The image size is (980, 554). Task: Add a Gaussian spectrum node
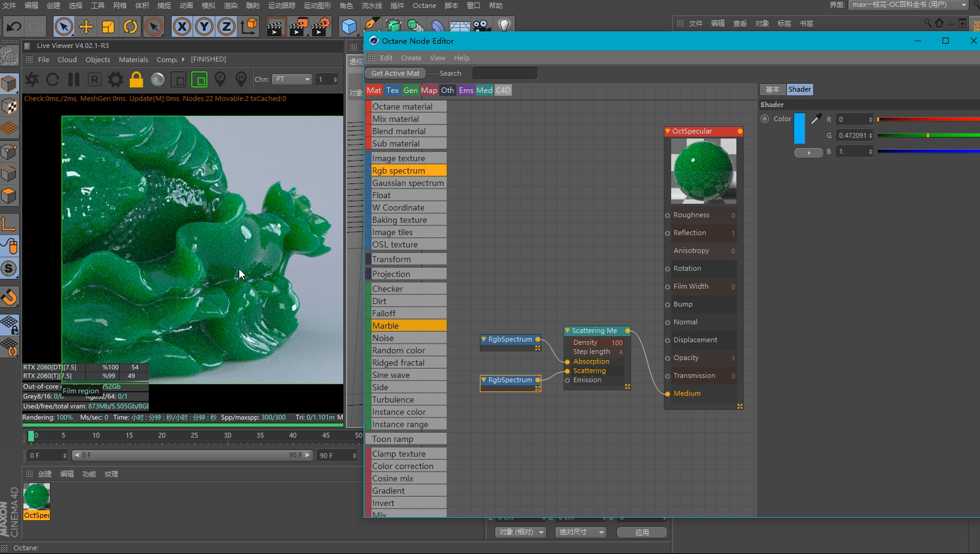pyautogui.click(x=406, y=183)
